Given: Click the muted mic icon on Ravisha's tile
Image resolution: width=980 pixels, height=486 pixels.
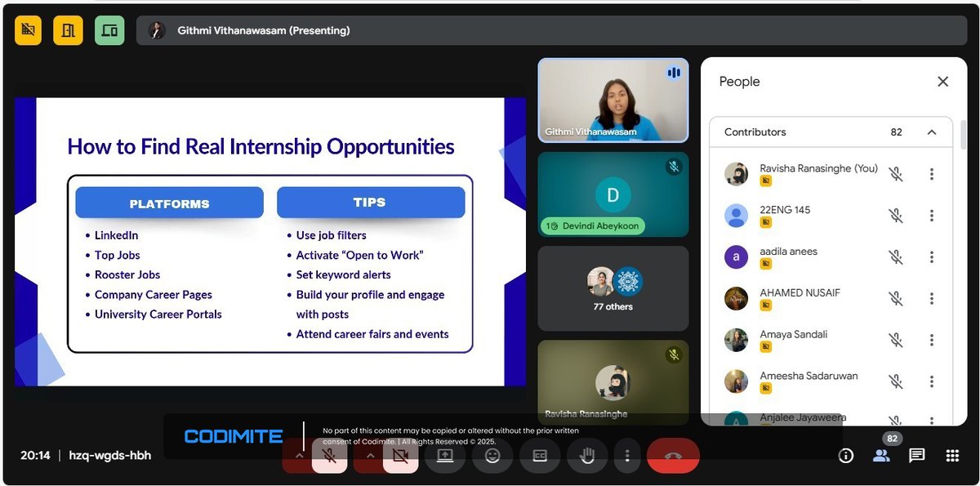Looking at the screenshot, I should coord(674,354).
